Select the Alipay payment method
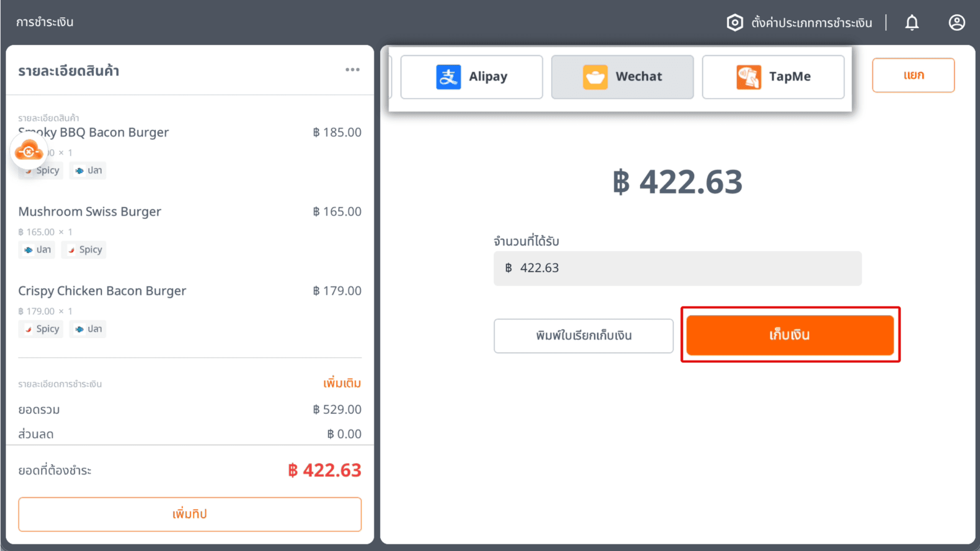Viewport: 980px width, 551px height. coord(471,77)
